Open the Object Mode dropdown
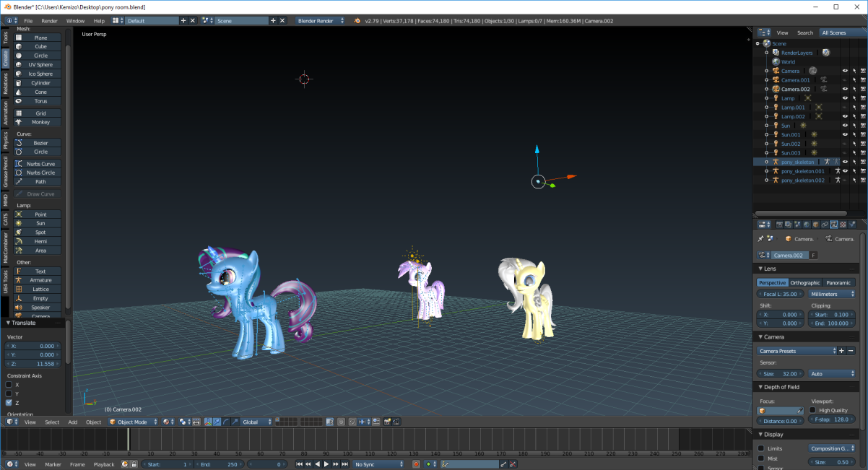Screen dimensions: 868x470 (134, 422)
